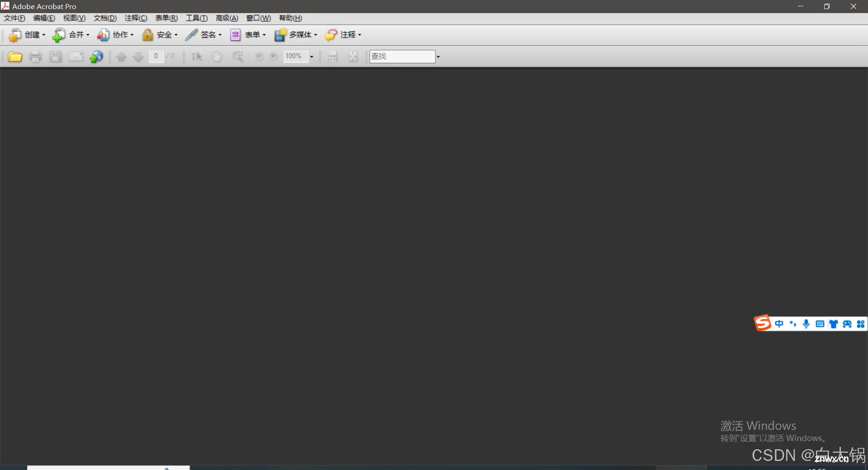Open the find options dropdown arrow
The height and width of the screenshot is (470, 868).
click(x=438, y=57)
